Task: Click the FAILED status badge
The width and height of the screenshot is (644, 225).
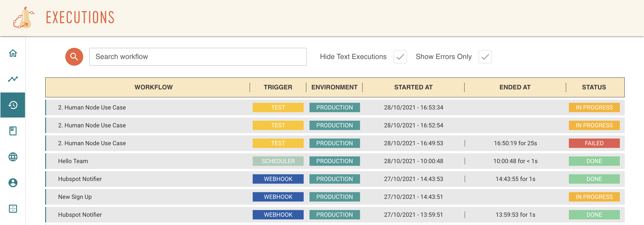Action: pyautogui.click(x=594, y=143)
